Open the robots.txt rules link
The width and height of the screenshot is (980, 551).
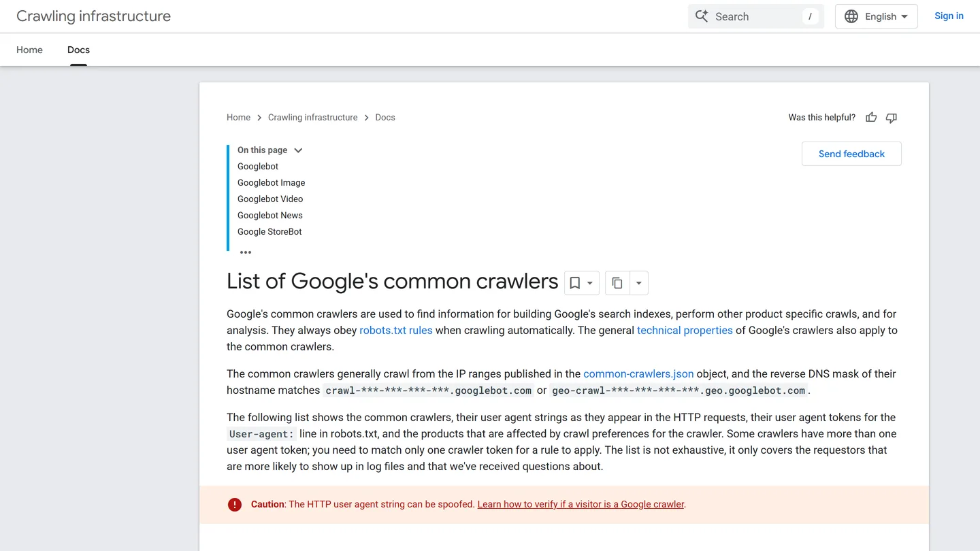pos(396,331)
